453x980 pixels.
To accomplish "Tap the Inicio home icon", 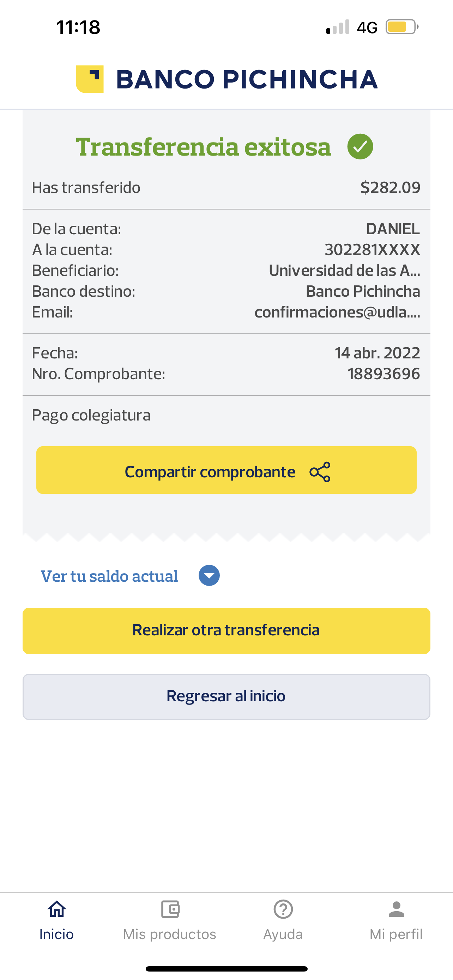I will point(57,909).
